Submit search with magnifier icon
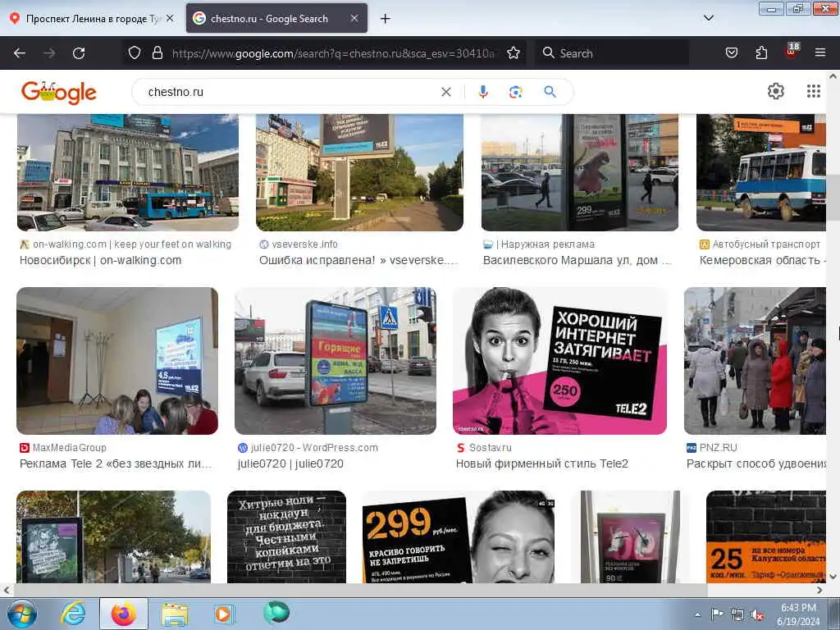 pos(550,92)
